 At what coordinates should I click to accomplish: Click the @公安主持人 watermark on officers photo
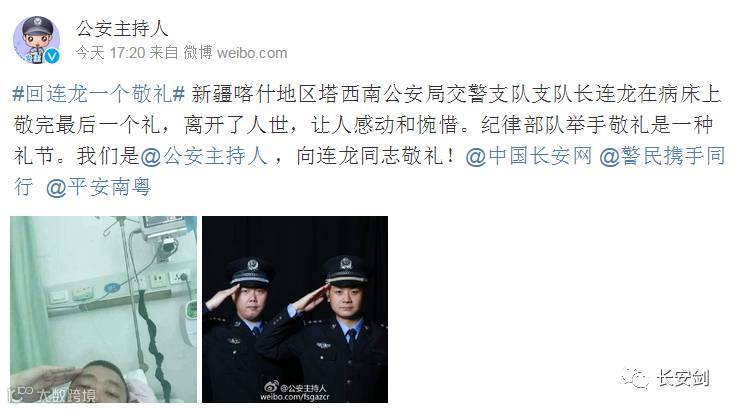pos(303,388)
